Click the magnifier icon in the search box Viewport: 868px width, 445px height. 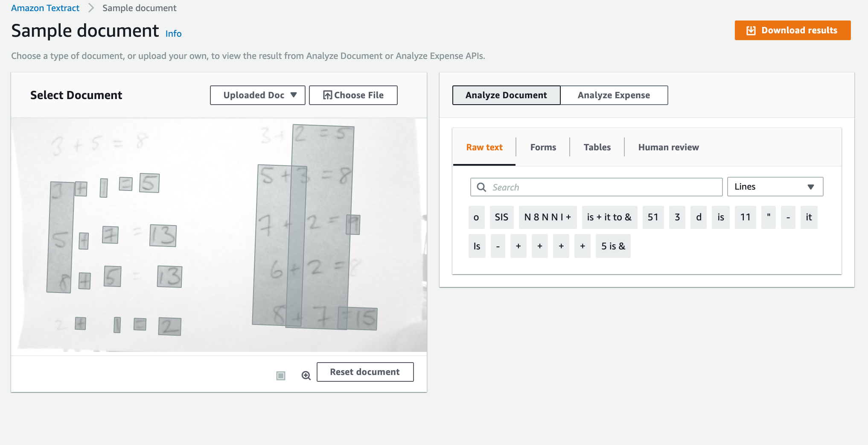click(481, 187)
